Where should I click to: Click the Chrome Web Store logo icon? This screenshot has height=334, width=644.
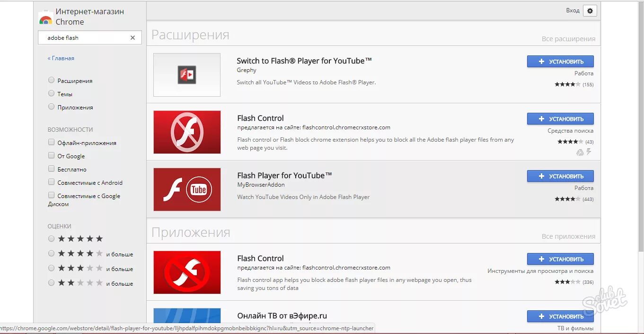point(45,19)
